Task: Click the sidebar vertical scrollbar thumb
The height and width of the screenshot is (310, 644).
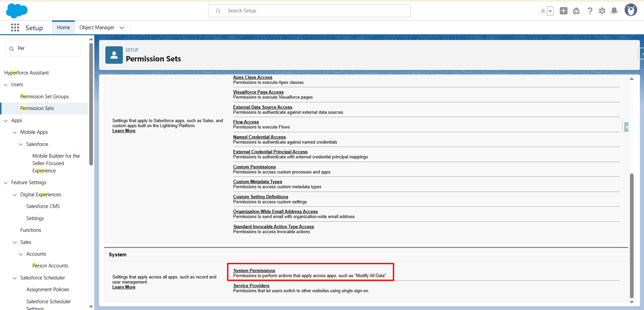Action: coord(91,104)
